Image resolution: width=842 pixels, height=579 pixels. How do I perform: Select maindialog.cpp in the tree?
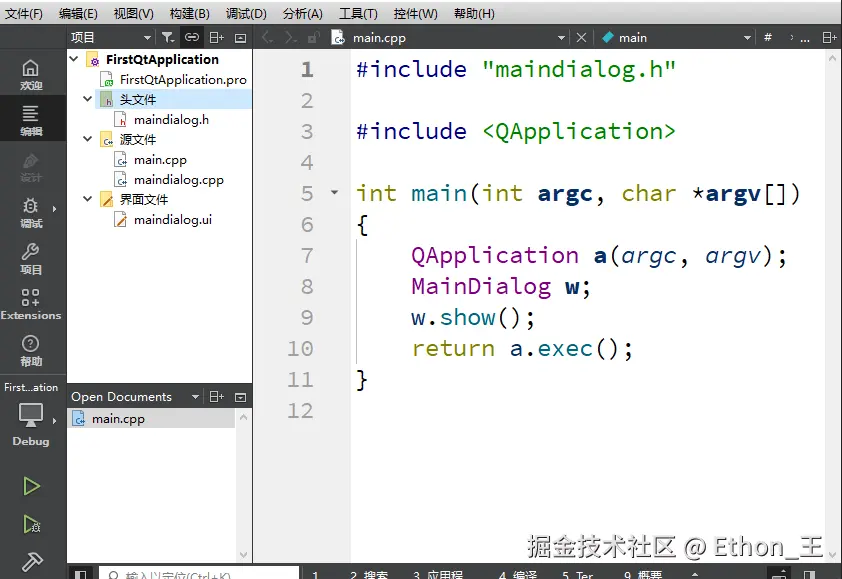[179, 180]
